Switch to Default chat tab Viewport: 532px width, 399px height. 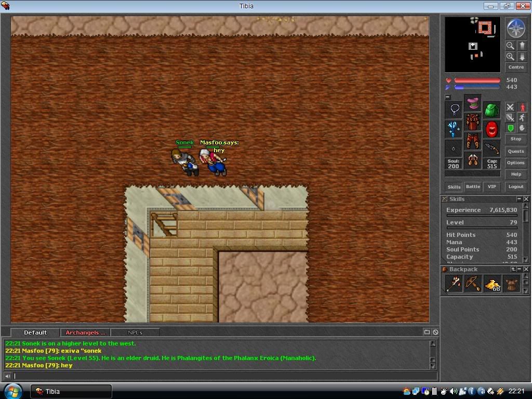pos(35,332)
